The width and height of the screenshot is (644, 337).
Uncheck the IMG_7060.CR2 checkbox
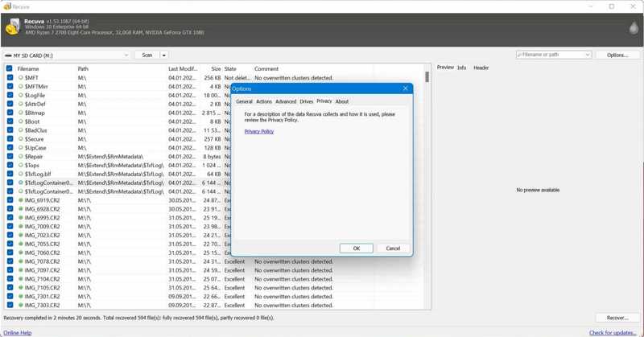10,253
